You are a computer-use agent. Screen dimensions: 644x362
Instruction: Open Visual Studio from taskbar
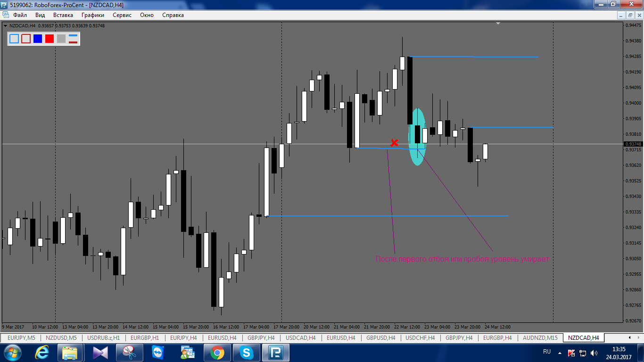(100, 352)
